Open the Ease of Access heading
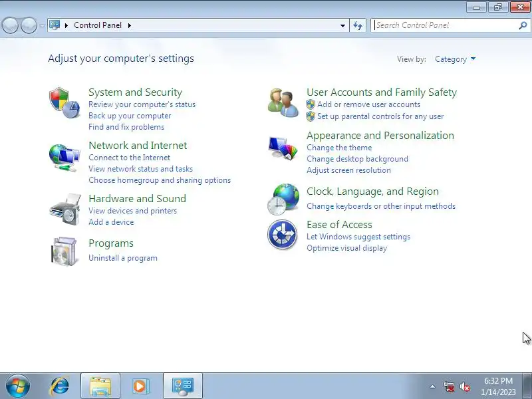The height and width of the screenshot is (399, 532). [x=339, y=225]
